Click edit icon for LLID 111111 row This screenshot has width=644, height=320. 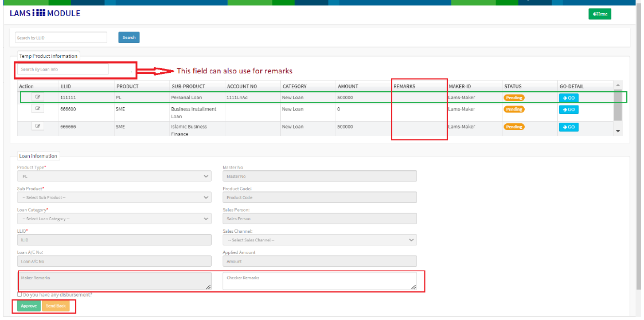pos(38,97)
